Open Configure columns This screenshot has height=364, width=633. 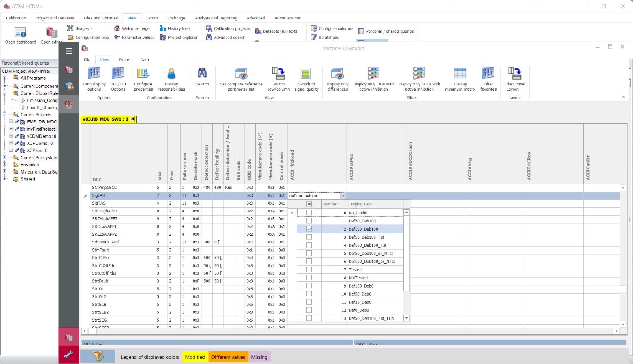coord(332,28)
